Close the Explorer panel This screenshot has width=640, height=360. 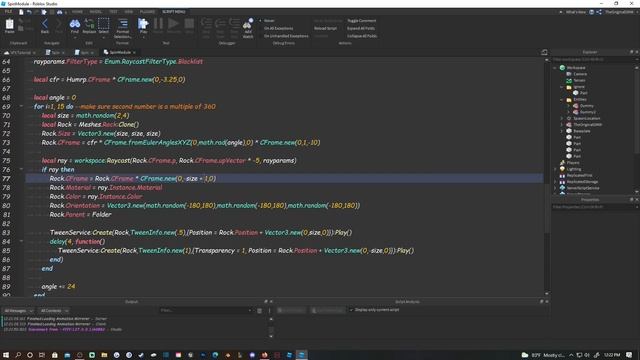pos(637,52)
